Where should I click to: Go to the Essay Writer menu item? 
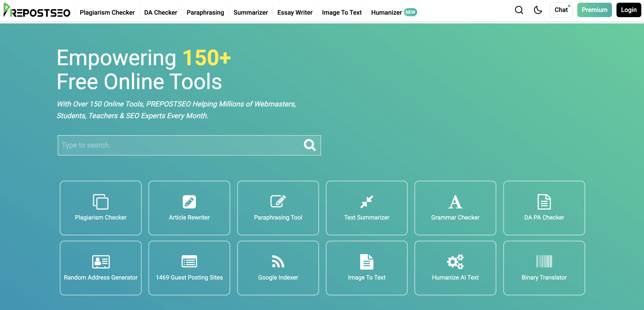(295, 12)
